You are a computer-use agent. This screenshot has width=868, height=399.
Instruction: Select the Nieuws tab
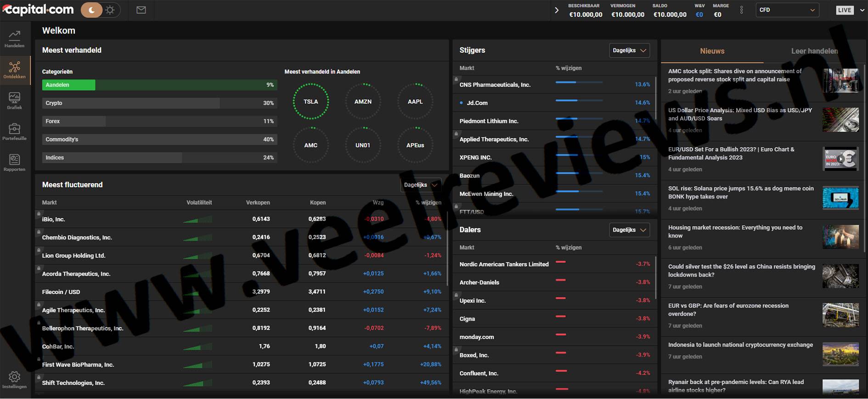tap(712, 51)
